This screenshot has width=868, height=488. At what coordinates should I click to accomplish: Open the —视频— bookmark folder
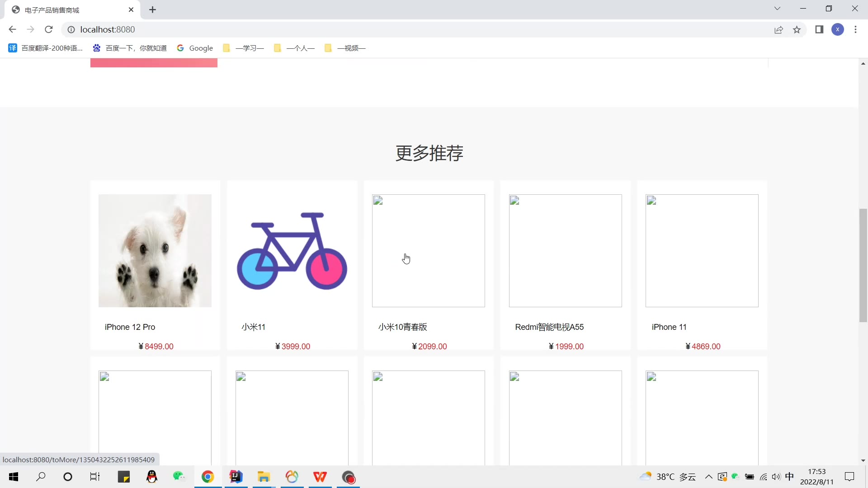point(345,48)
